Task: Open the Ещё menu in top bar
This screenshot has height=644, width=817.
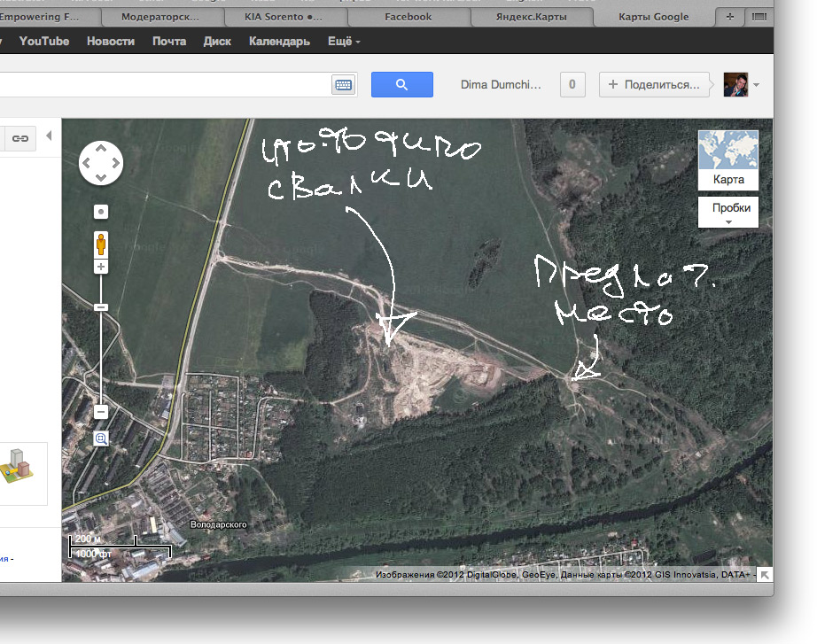Action: [344, 42]
